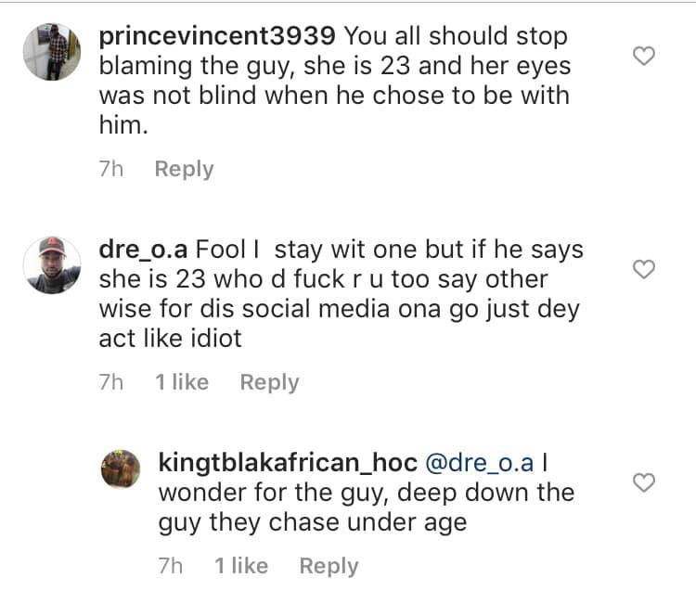Image resolution: width=696 pixels, height=616 pixels.
Task: Show who liked kingtblakafrican_hoc's reply
Action: pos(241,566)
